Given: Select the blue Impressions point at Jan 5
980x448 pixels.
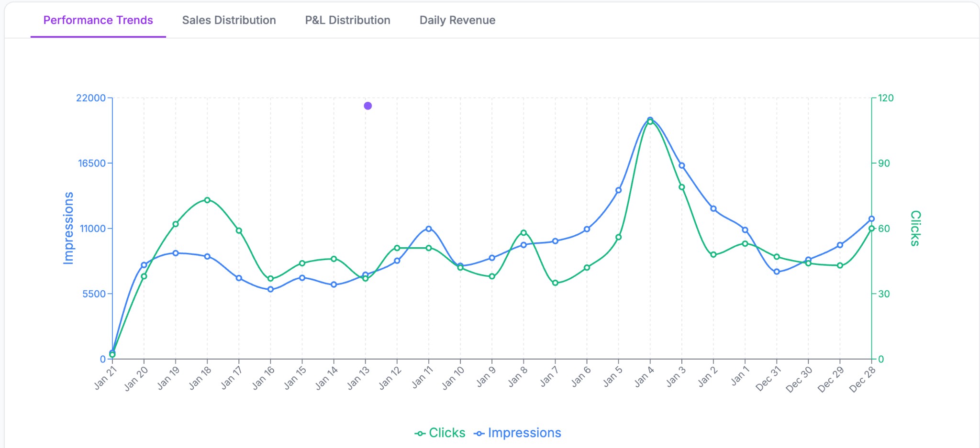Looking at the screenshot, I should [x=618, y=190].
